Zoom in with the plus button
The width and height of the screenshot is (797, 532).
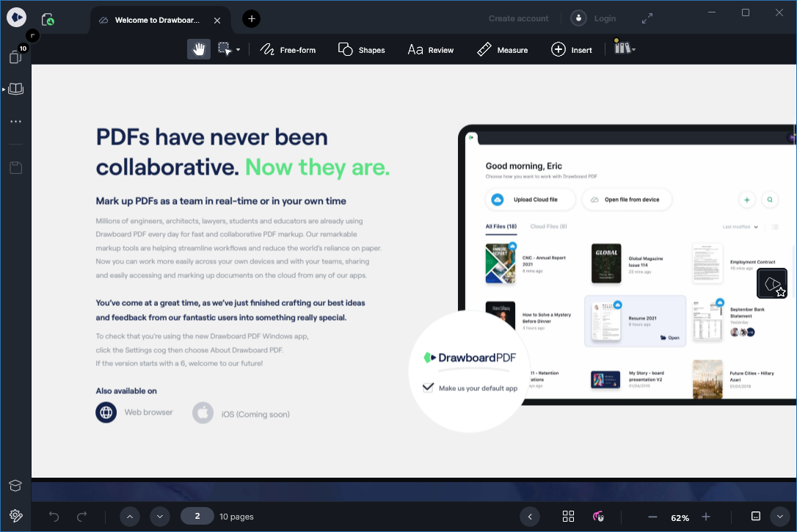pos(706,517)
